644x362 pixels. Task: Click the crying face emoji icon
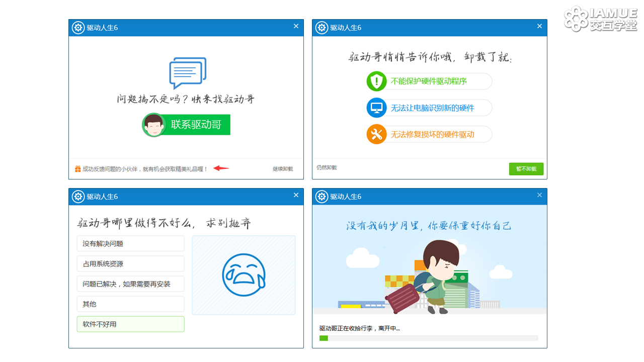point(244,275)
